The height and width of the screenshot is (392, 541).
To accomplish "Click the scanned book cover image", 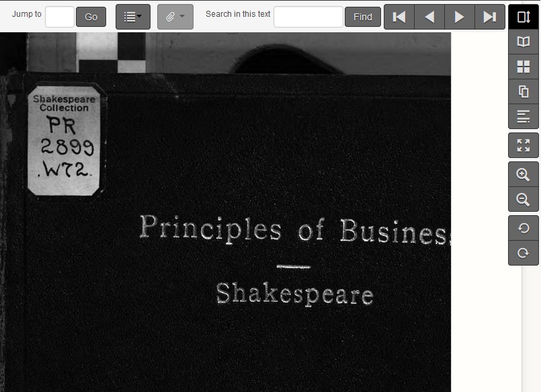I will point(225,212).
